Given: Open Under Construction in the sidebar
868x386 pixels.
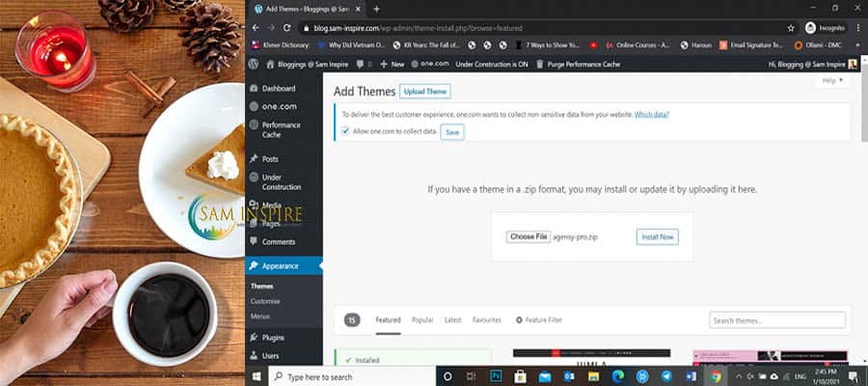Looking at the screenshot, I should click(282, 182).
